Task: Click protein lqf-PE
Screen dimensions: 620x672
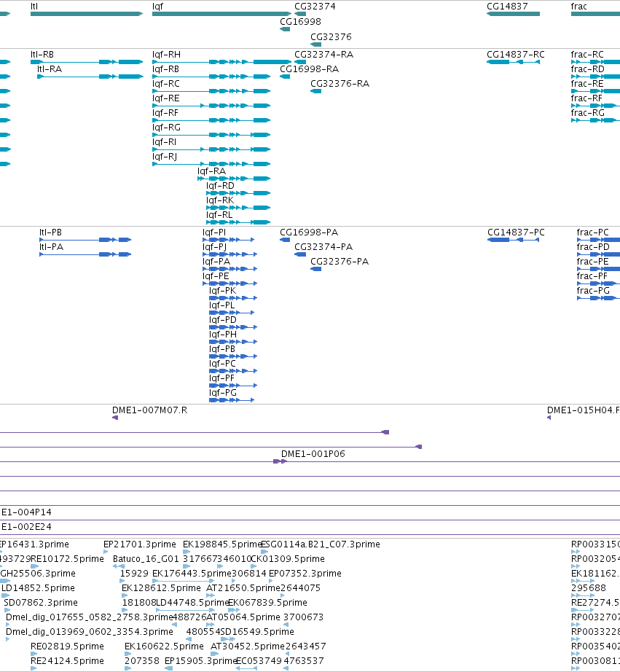Action: pos(216,276)
